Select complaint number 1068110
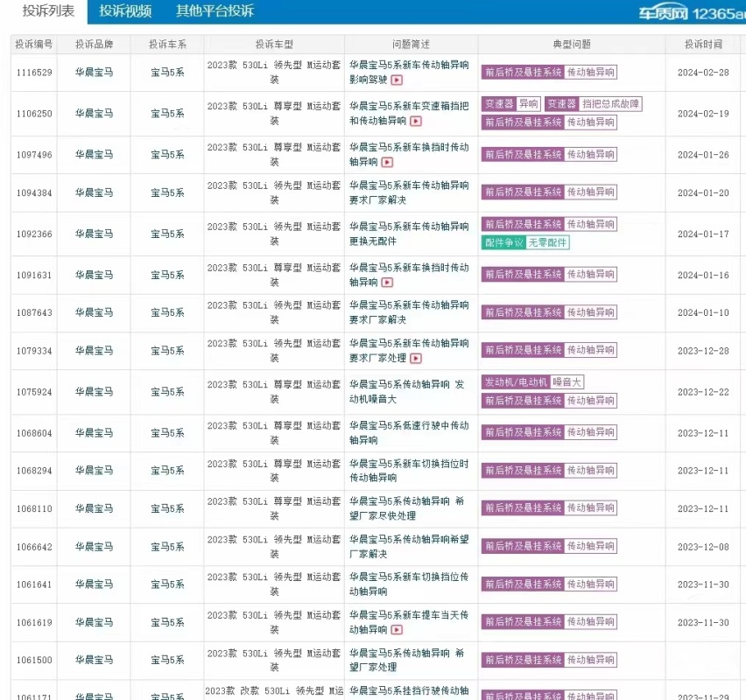746x700 pixels. coord(34,509)
